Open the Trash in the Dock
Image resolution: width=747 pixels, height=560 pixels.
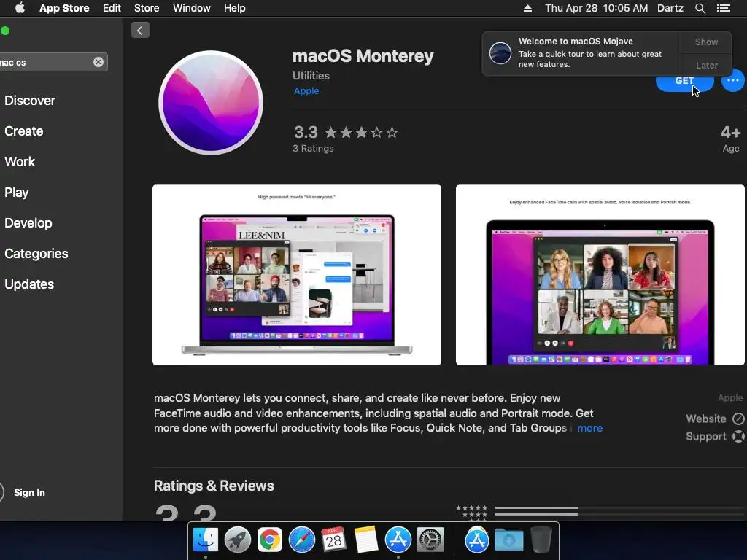coord(541,540)
